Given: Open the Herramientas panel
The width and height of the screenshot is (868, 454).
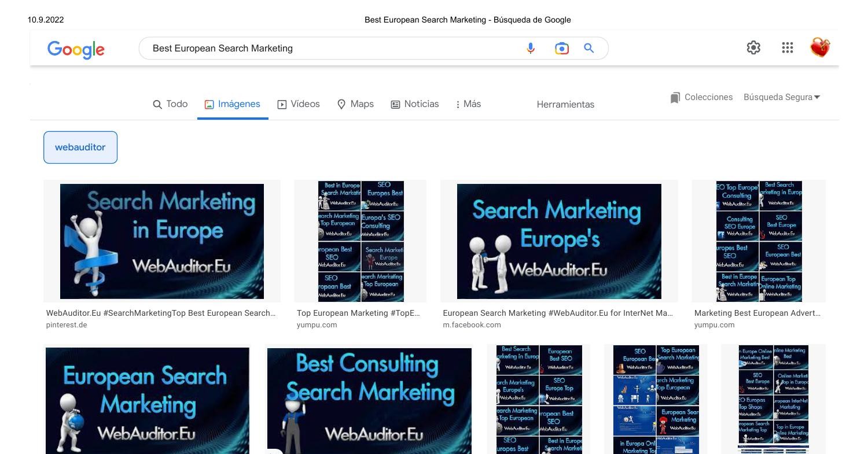Looking at the screenshot, I should click(565, 105).
